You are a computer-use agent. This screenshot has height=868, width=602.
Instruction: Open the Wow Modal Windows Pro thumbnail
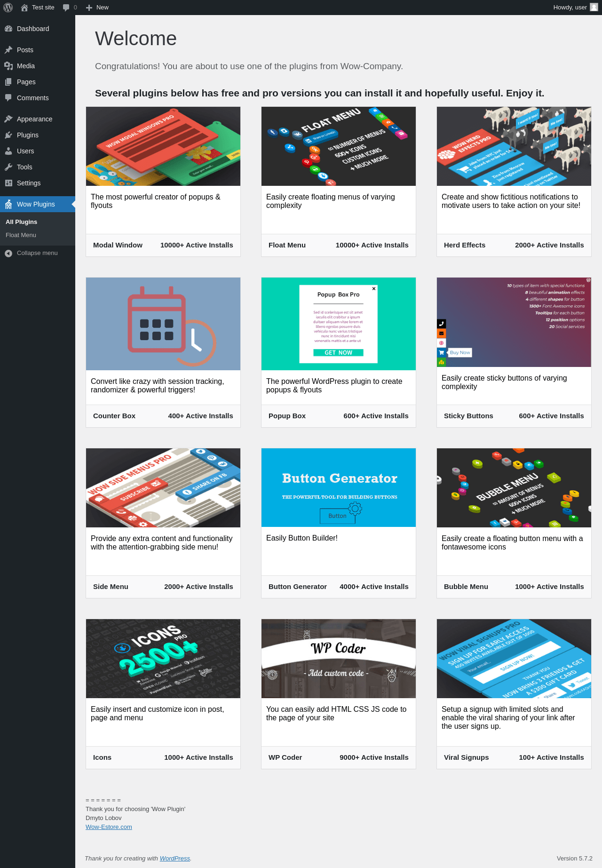[163, 146]
